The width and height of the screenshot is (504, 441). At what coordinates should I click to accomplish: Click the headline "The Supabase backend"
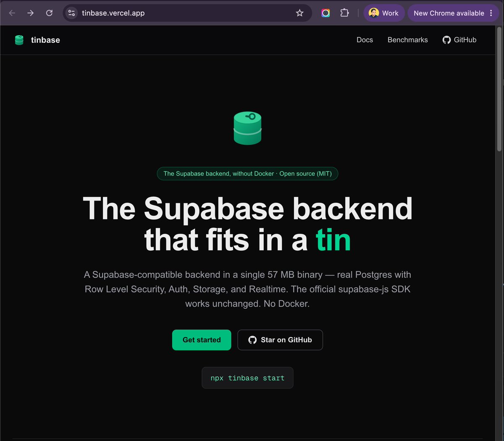pos(247,209)
